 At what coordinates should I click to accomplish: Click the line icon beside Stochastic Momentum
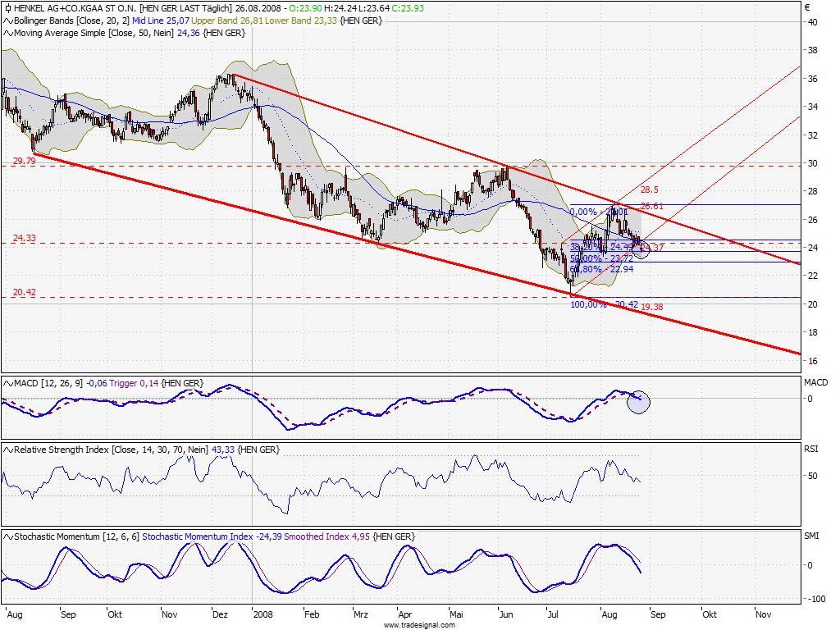[8, 536]
